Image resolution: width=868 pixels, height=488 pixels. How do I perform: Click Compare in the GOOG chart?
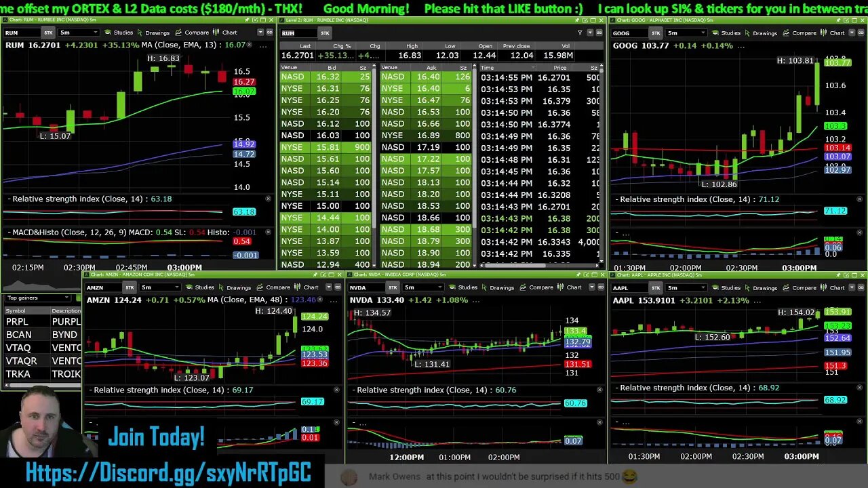click(800, 33)
